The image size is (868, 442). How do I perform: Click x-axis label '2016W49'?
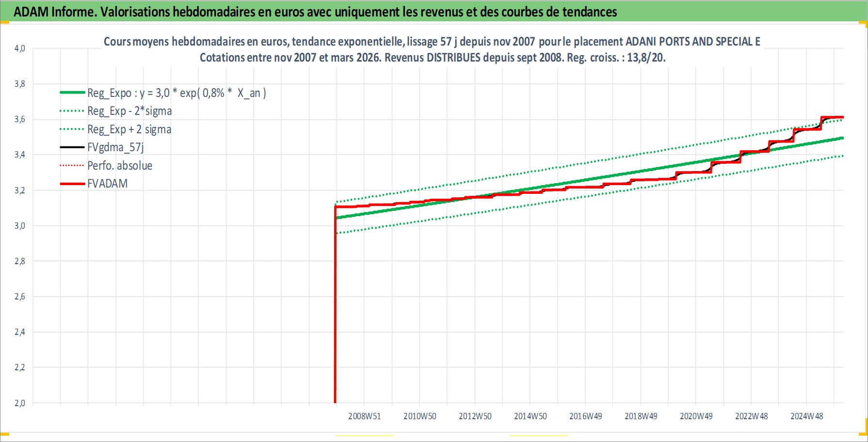pyautogui.click(x=586, y=416)
